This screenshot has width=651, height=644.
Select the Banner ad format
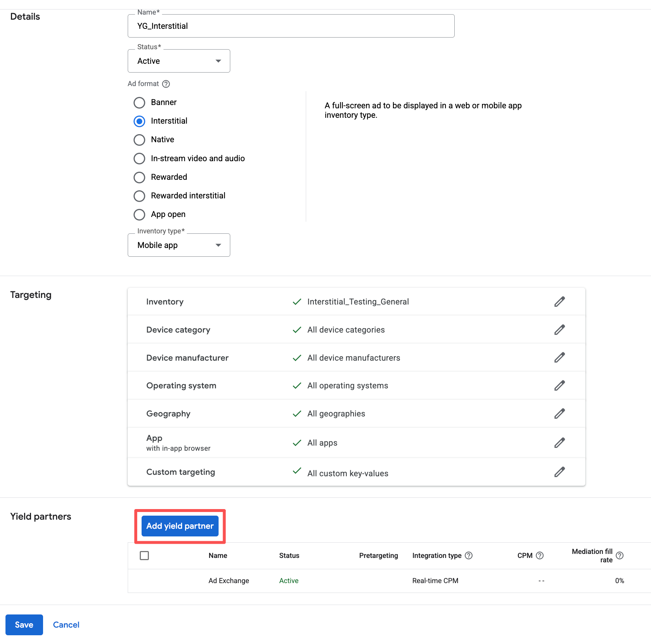tap(139, 102)
